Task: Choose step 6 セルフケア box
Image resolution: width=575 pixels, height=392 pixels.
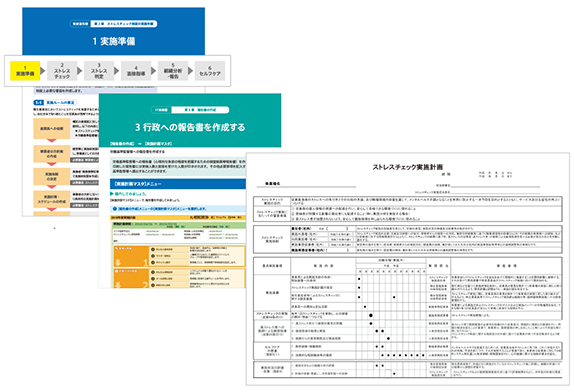Action: click(x=210, y=71)
